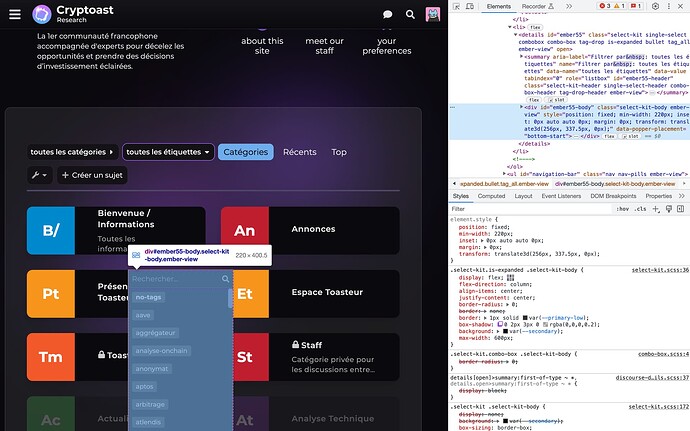Image resolution: width=690 pixels, height=431 pixels.
Task: Toggle the :hov element state button
Action: [x=622, y=209]
